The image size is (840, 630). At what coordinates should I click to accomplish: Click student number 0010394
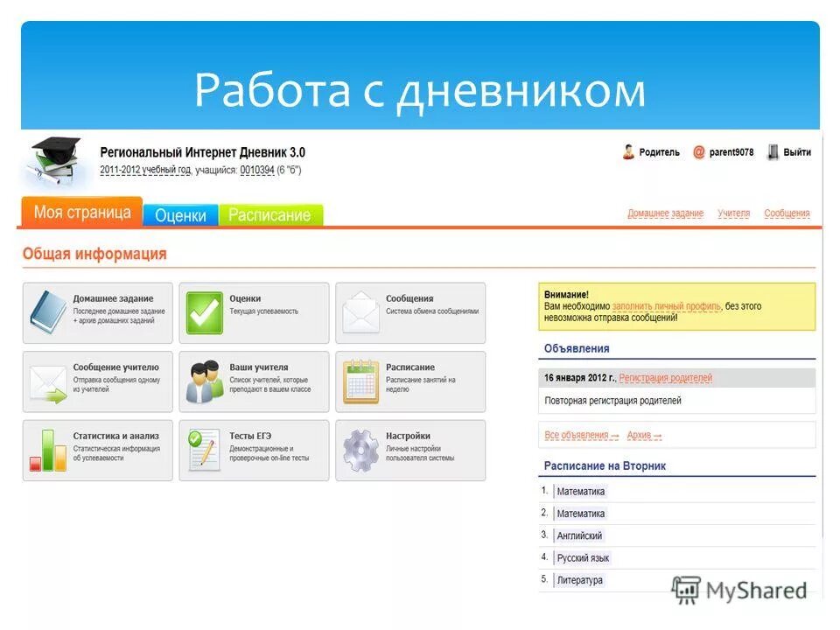point(257,170)
